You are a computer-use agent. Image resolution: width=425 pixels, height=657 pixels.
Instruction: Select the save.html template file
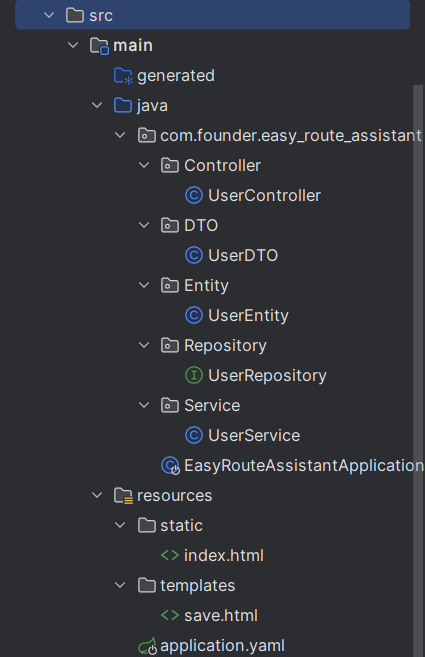click(x=221, y=616)
